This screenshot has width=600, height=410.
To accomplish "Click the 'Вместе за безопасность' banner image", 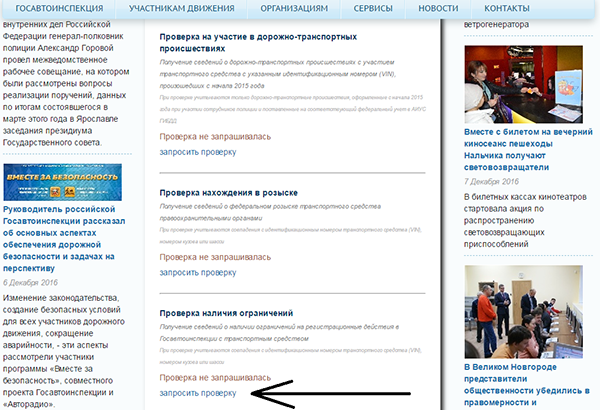I will [63, 181].
